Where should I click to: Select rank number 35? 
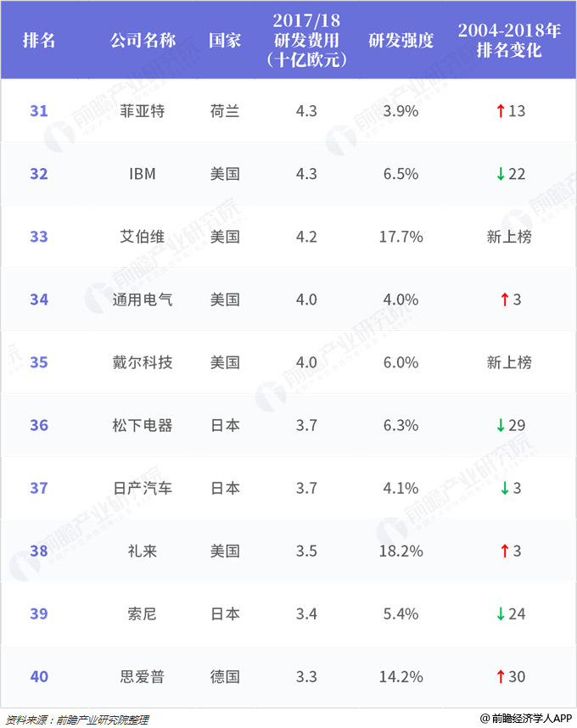[x=39, y=362]
